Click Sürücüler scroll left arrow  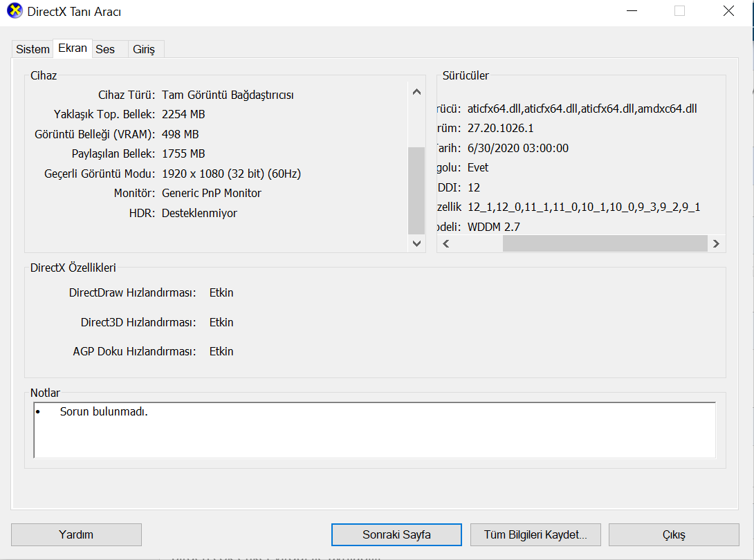tap(446, 244)
